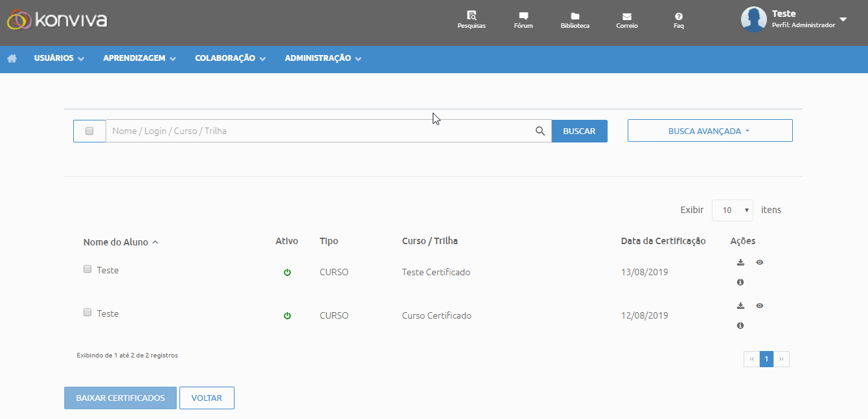The image size is (868, 419).
Task: Open the Biblioteca folder icon
Action: coord(575,16)
